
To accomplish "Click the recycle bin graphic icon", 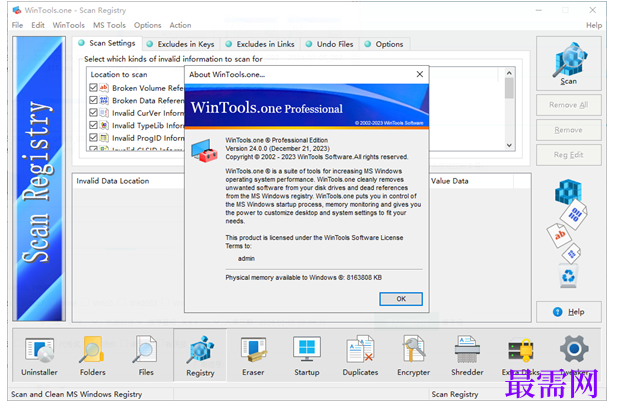I will [x=568, y=276].
